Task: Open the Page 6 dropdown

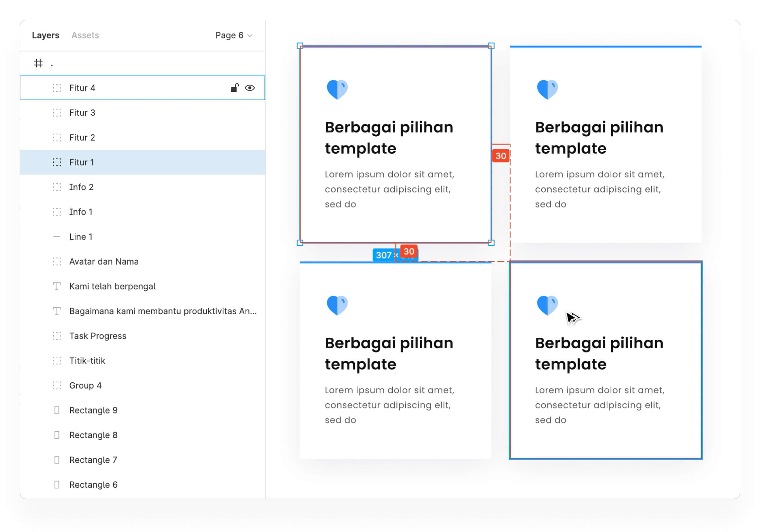Action: [x=234, y=35]
